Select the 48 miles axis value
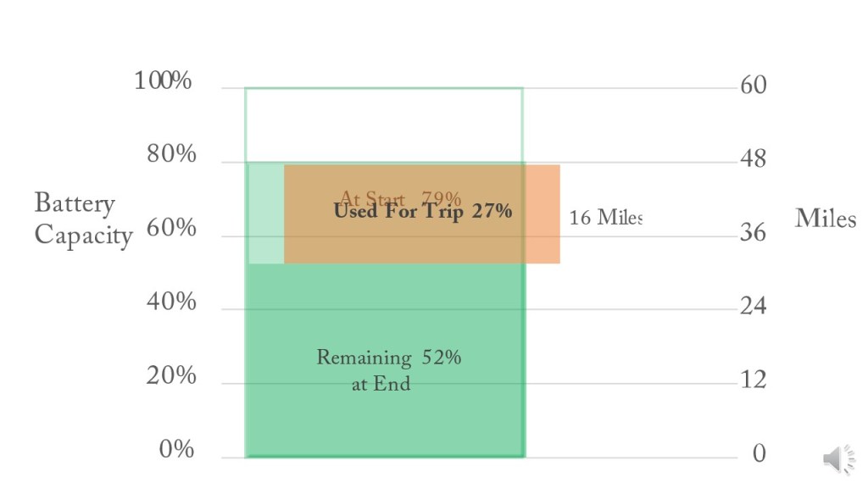The width and height of the screenshot is (868, 488). pyautogui.click(x=753, y=159)
